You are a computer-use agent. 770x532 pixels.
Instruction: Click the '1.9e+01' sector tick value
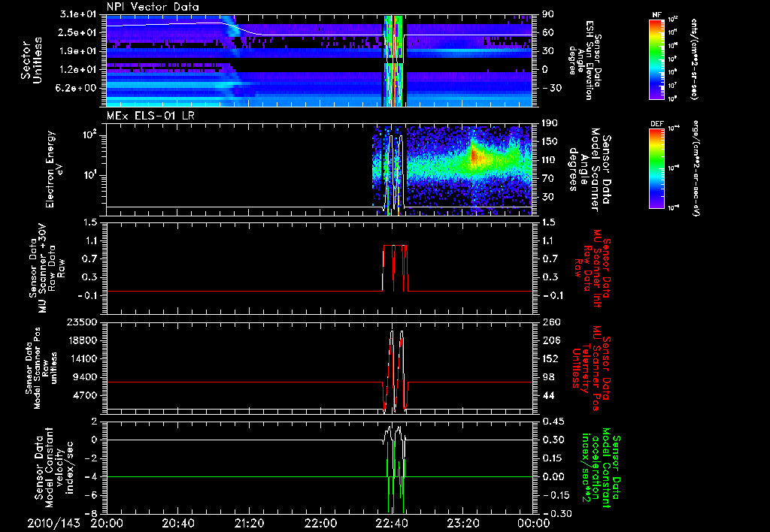78,51
